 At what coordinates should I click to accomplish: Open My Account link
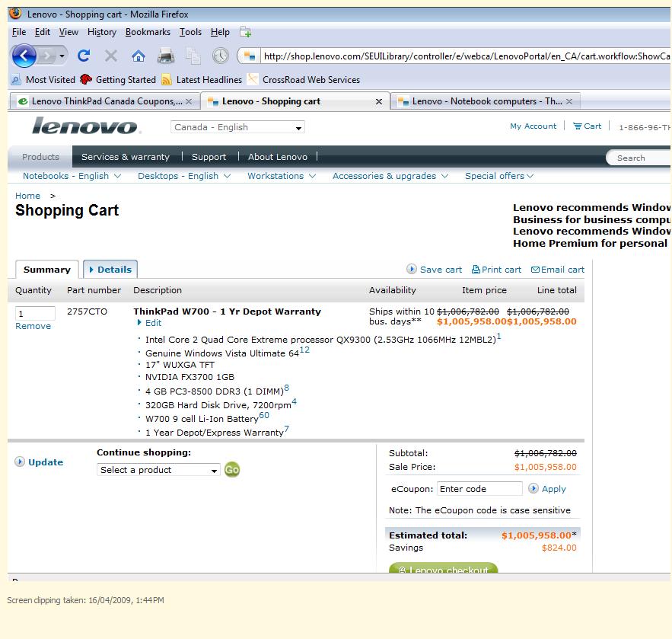pyautogui.click(x=533, y=126)
